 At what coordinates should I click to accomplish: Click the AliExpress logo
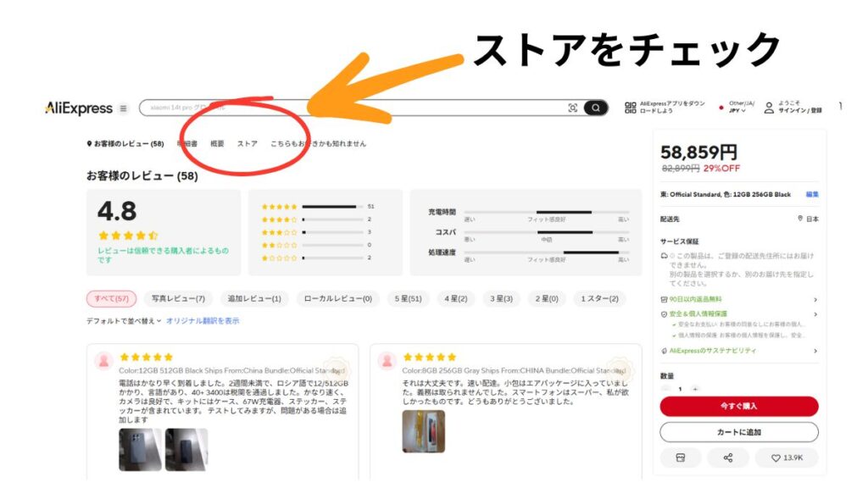click(x=79, y=108)
